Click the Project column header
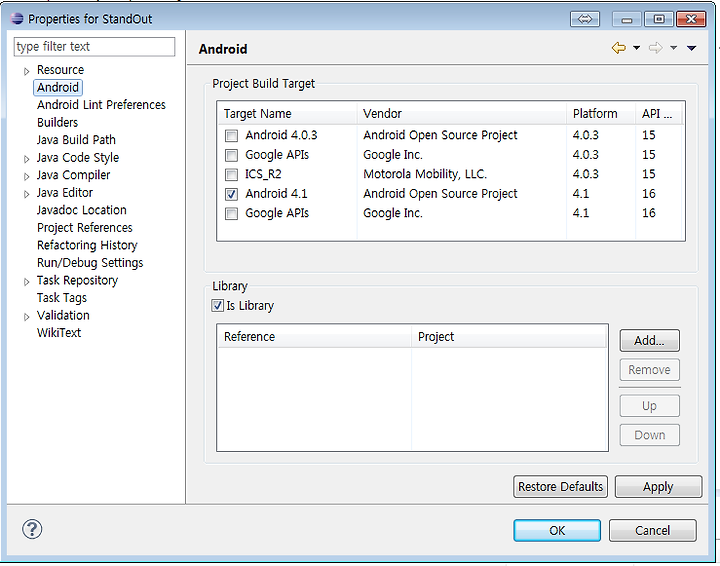Screen dimensions: 720x566 click(x=509, y=336)
